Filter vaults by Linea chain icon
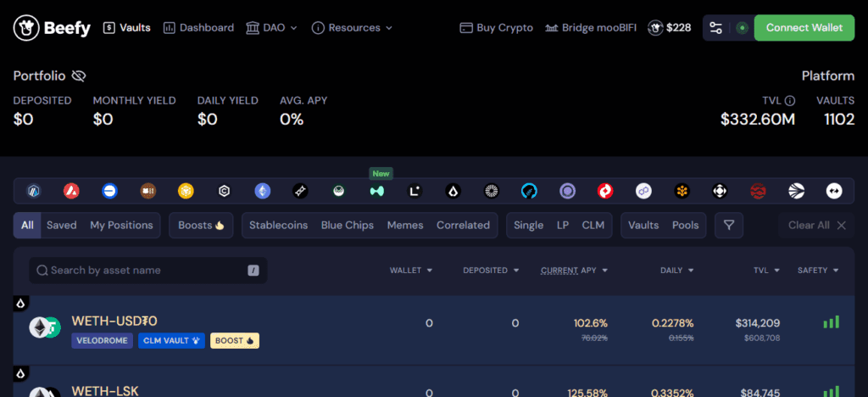This screenshot has width=868, height=397. (415, 192)
